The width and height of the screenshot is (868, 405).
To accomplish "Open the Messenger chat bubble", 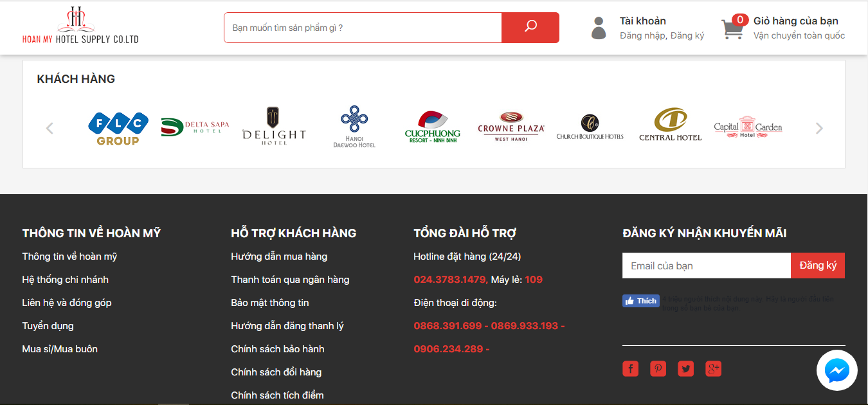I will click(x=837, y=370).
